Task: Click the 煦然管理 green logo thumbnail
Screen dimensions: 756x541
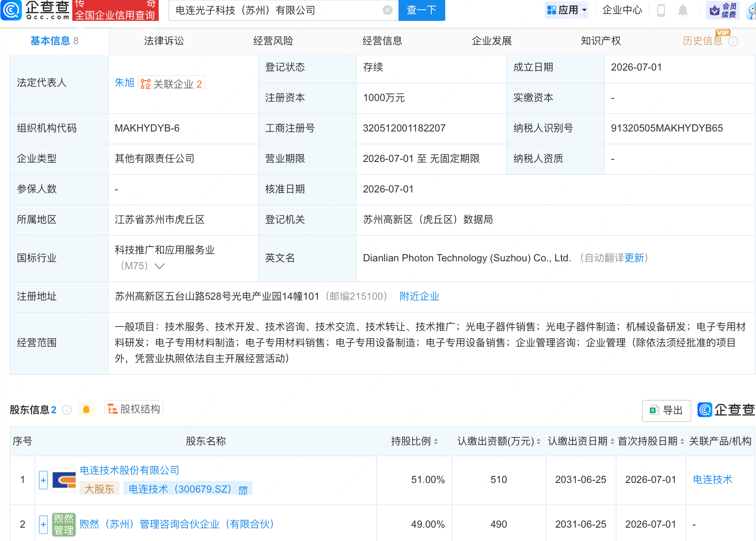Action: click(64, 524)
